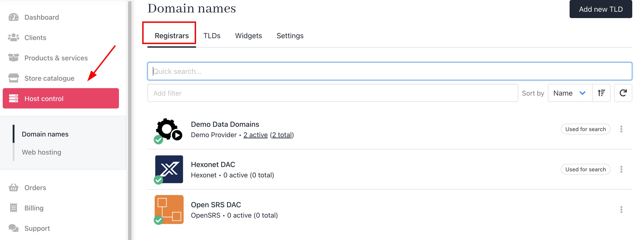The height and width of the screenshot is (240, 644).
Task: Switch to the Registrars tab
Action: pos(171,36)
